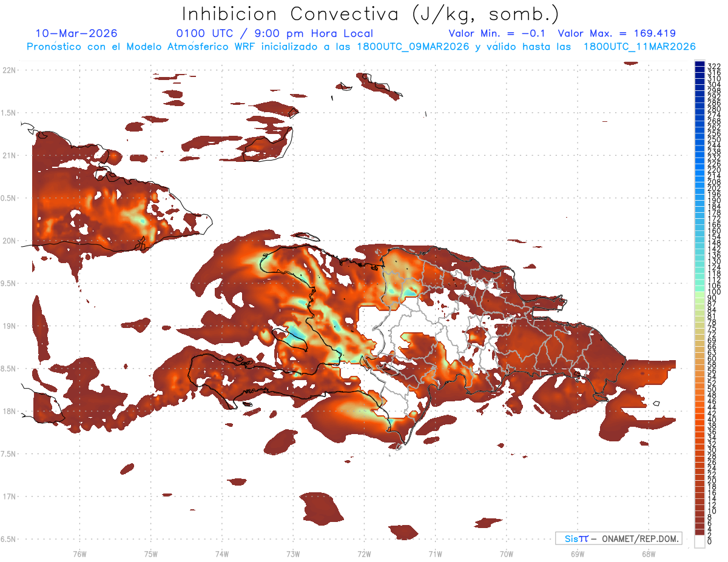Click the 'ONAMET/REP.DOM.' credit text
Screen dimensions: 728x562
[x=640, y=538]
